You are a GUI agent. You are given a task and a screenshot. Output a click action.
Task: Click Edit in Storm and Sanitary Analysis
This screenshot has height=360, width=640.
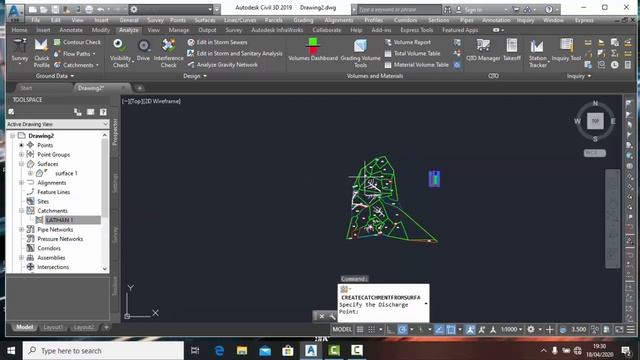coord(235,53)
